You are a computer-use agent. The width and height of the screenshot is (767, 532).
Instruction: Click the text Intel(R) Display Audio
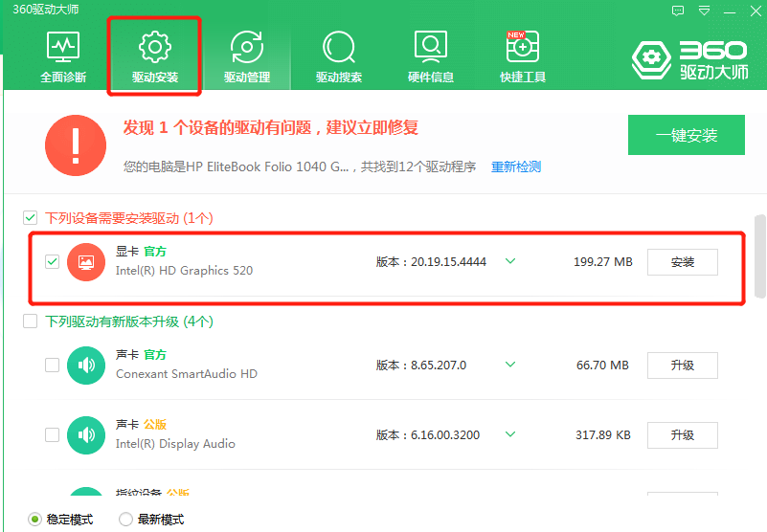click(x=175, y=444)
